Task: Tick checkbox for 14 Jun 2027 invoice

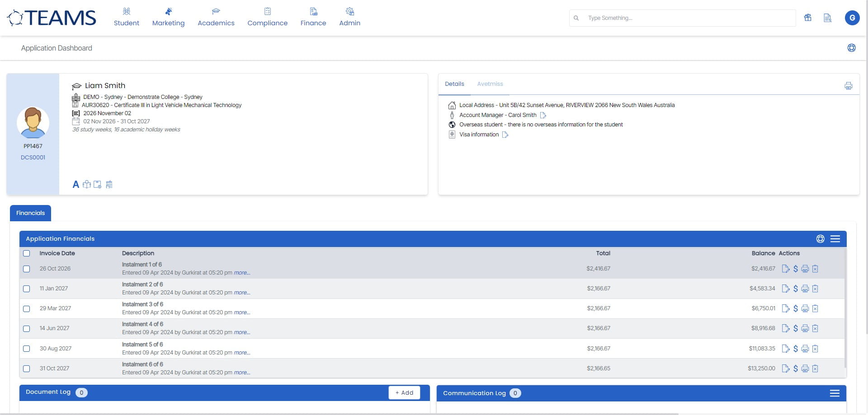Action: [27, 329]
